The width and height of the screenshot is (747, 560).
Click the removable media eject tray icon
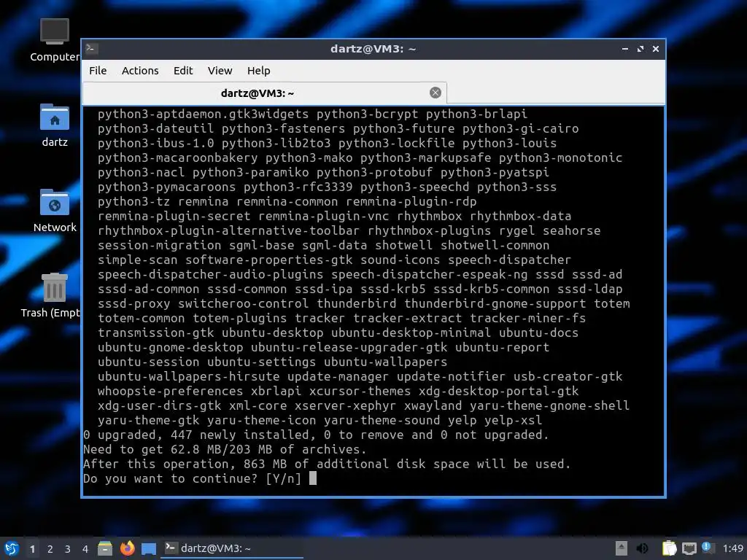tap(622, 548)
